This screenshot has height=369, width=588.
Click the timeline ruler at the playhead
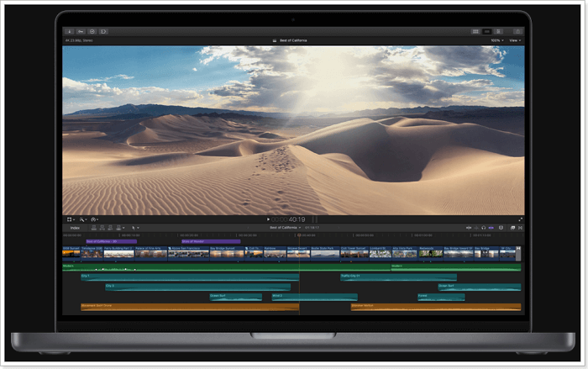[x=299, y=235]
